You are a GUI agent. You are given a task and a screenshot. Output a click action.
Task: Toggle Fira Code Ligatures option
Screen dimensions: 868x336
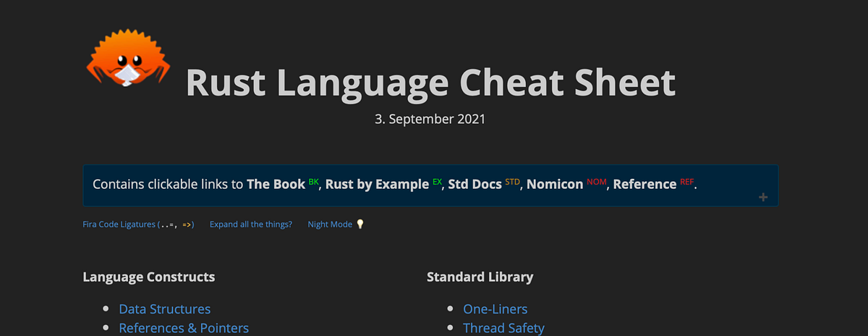[x=138, y=224]
